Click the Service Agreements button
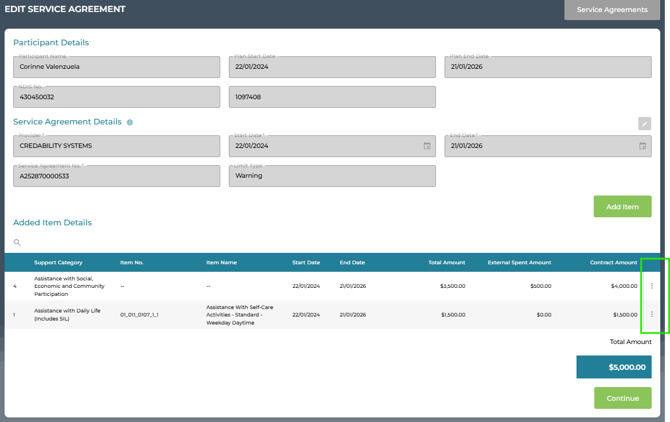This screenshot has height=422, width=670. (x=612, y=10)
